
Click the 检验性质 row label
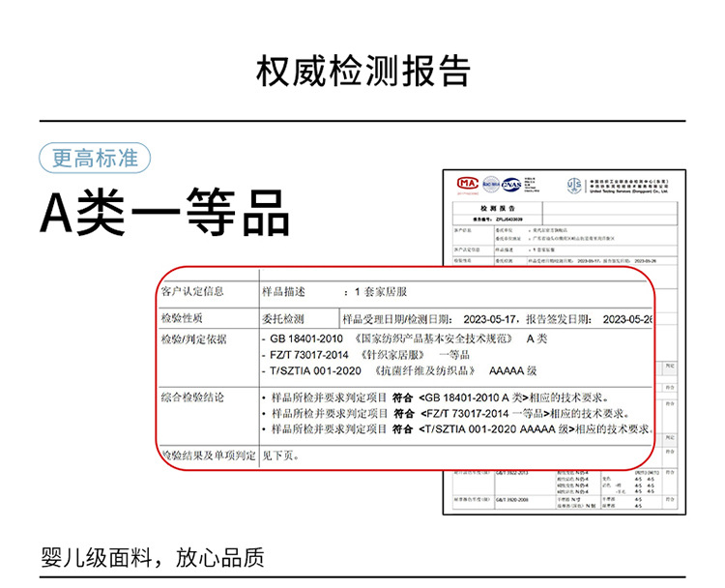(x=182, y=318)
